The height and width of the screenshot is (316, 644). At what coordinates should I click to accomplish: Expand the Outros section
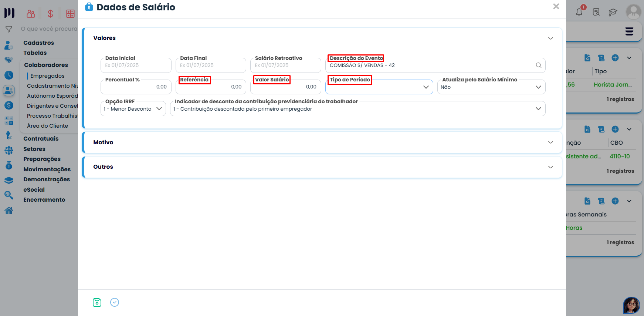coord(550,167)
